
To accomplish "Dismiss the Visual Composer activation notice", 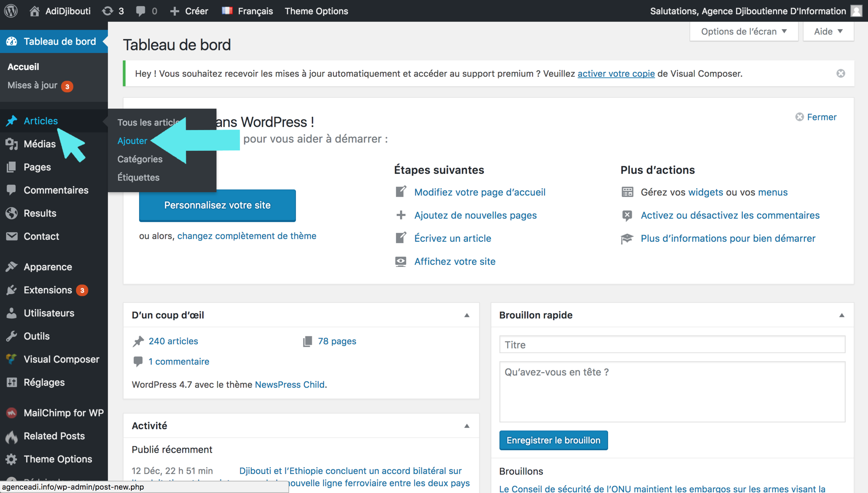I will click(841, 73).
